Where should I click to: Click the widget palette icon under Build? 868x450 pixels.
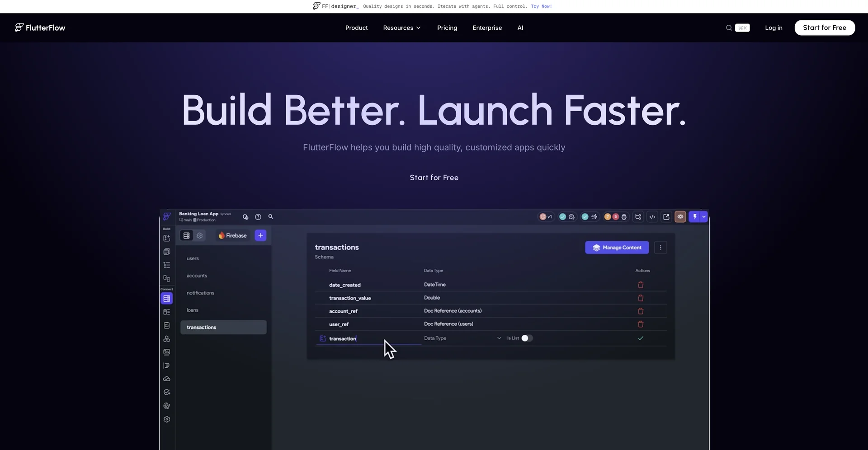(x=167, y=238)
